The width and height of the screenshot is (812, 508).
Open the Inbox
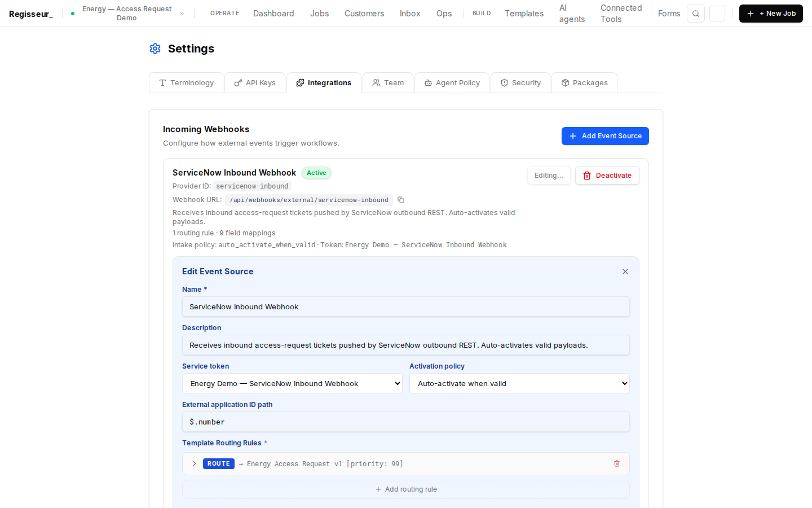point(410,14)
